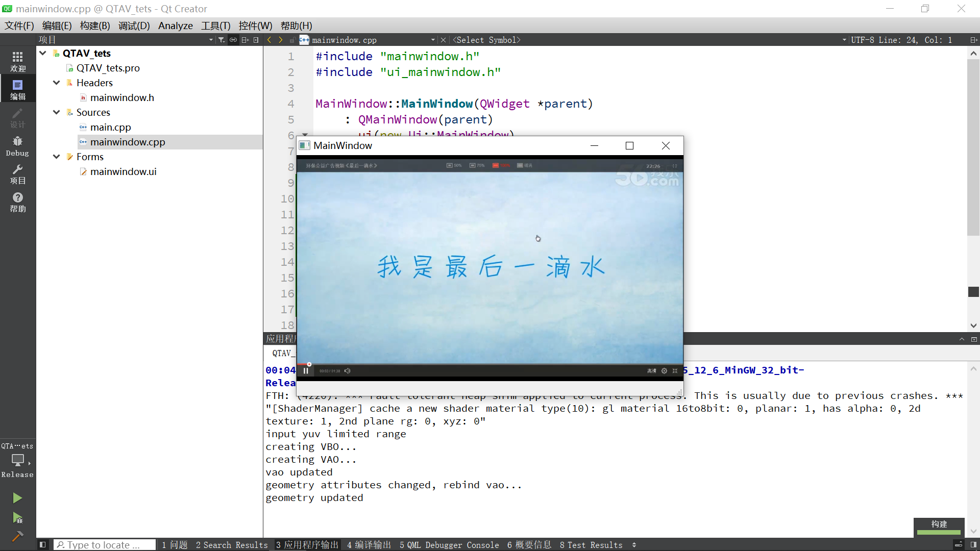The image size is (980, 551).
Task: Open the Debug mode in sidebar
Action: [17, 146]
